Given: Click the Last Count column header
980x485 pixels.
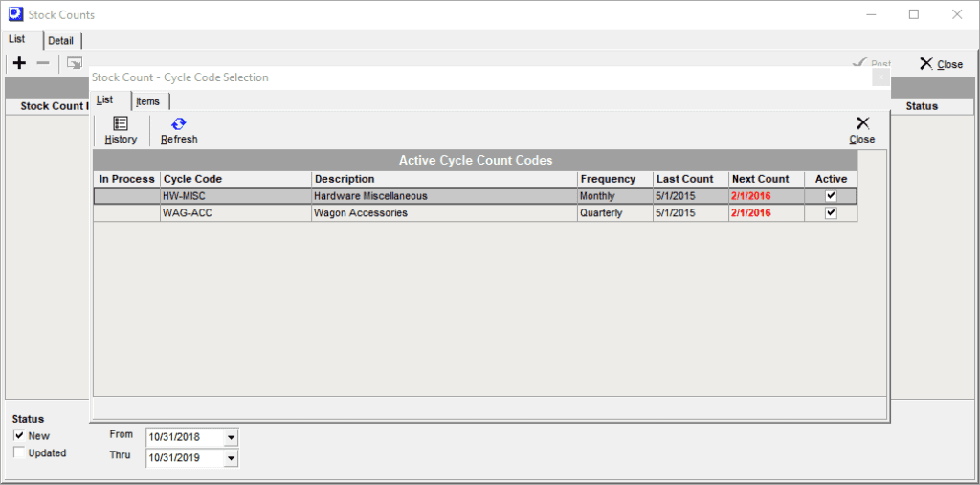Looking at the screenshot, I should coord(691,179).
